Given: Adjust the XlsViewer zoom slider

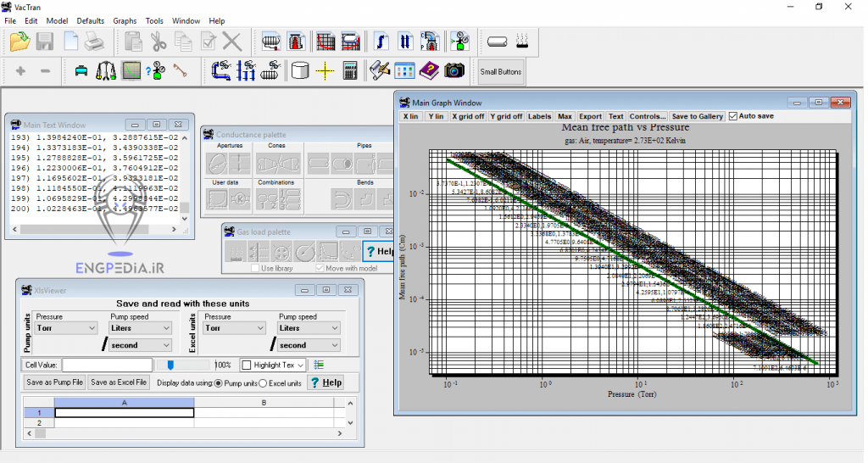Looking at the screenshot, I should point(170,365).
